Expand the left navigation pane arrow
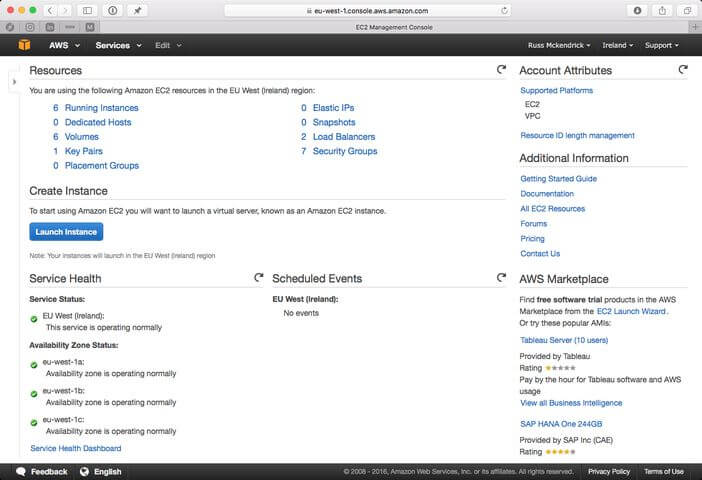The width and height of the screenshot is (702, 480). tap(14, 82)
